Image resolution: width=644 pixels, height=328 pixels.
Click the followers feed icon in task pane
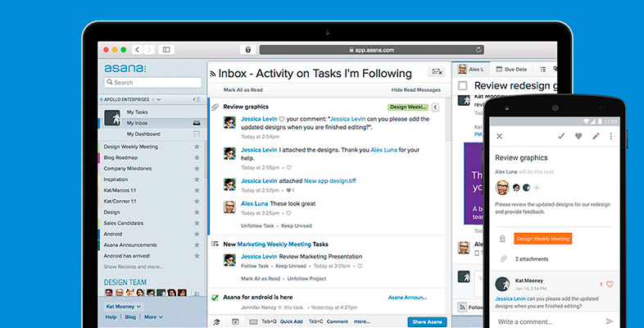462,307
